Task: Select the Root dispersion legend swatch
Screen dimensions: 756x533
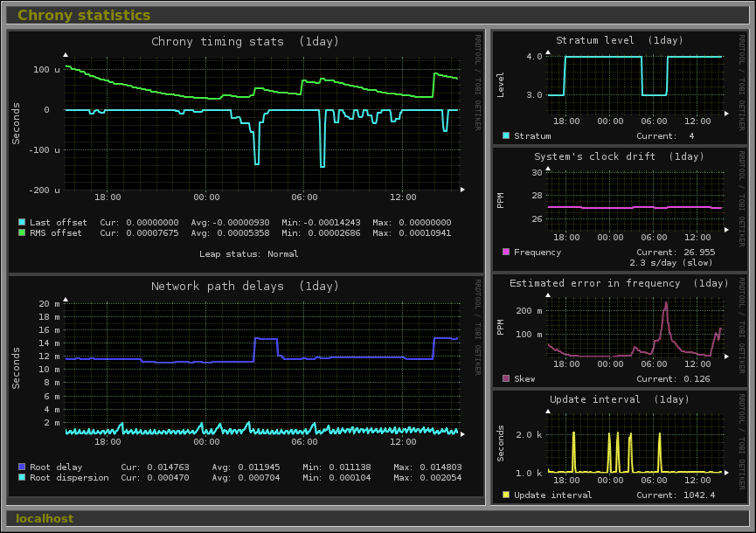Action: (x=22, y=478)
